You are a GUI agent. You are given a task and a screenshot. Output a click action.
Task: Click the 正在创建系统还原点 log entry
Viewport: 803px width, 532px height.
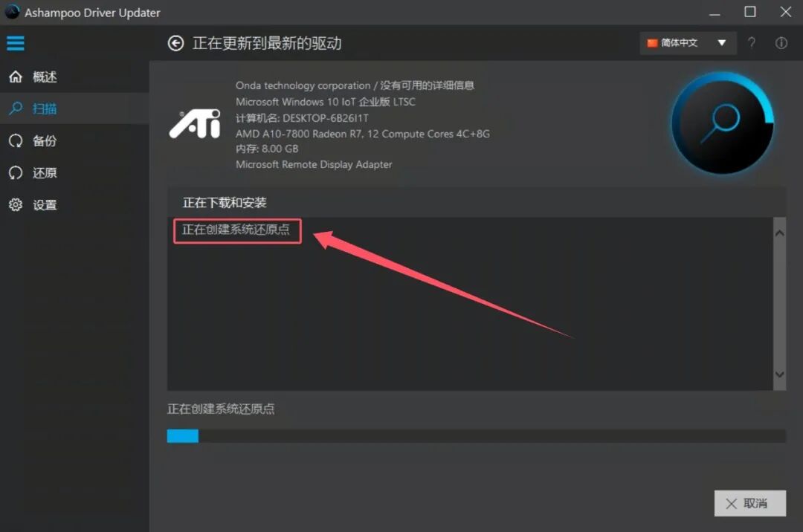236,229
